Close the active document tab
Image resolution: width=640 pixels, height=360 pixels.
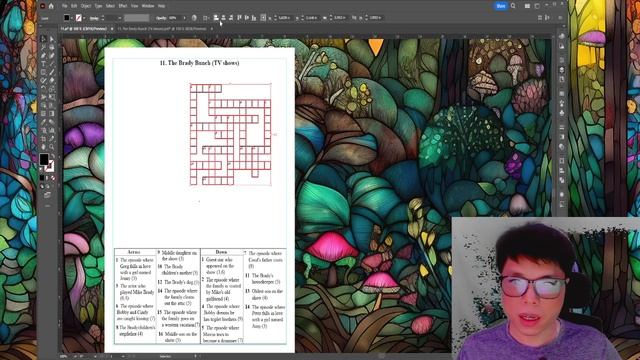tap(112, 29)
